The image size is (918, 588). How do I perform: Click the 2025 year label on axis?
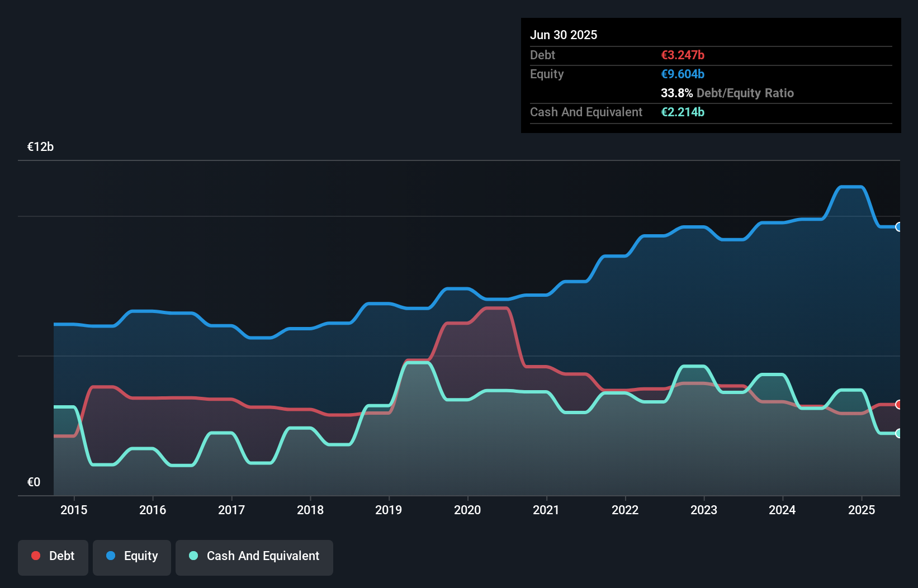[x=861, y=510]
